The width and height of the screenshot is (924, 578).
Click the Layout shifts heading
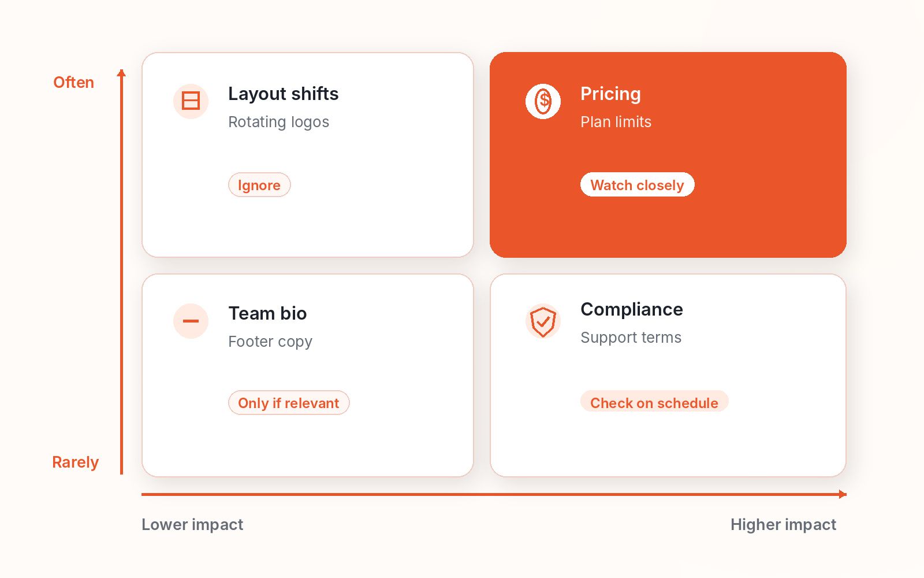point(284,94)
